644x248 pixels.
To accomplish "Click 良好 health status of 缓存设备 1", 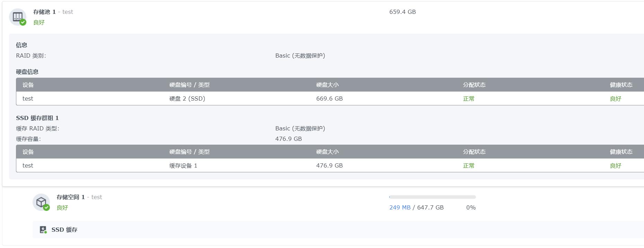I will [616, 165].
